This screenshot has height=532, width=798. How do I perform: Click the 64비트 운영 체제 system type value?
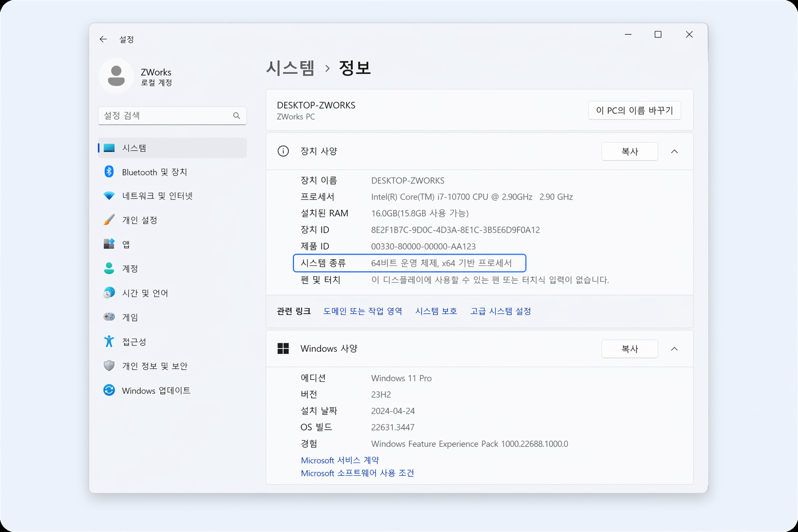click(442, 263)
